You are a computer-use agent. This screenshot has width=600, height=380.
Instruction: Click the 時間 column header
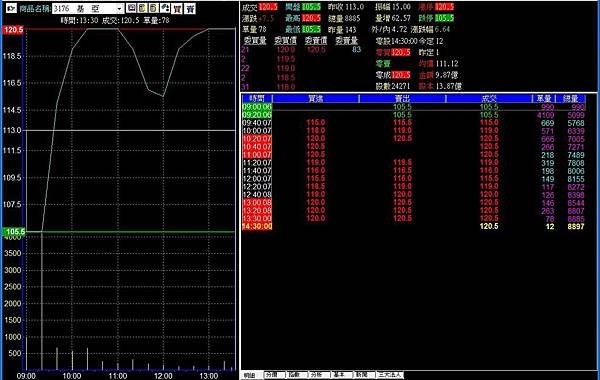click(257, 98)
